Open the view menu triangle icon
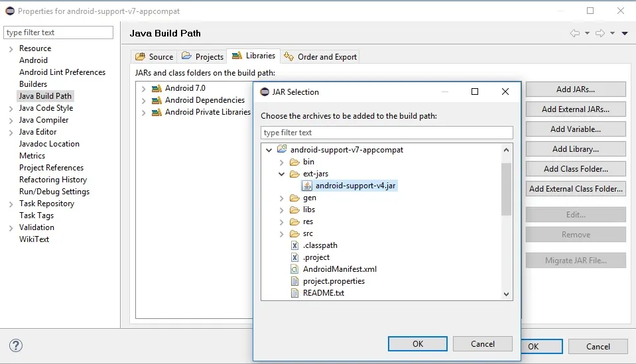This screenshot has width=636, height=364. tap(625, 34)
